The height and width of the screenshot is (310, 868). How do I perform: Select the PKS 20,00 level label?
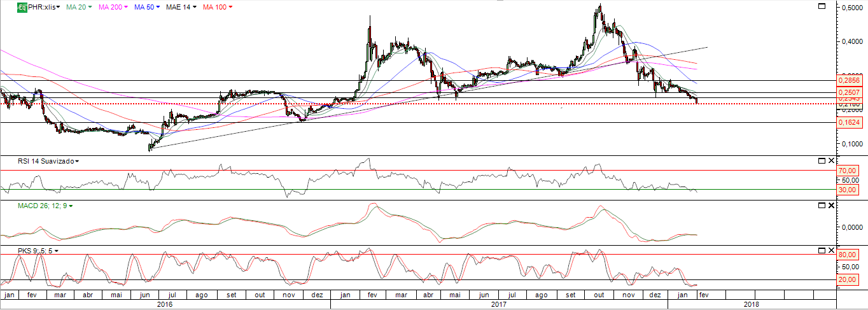pyautogui.click(x=847, y=279)
